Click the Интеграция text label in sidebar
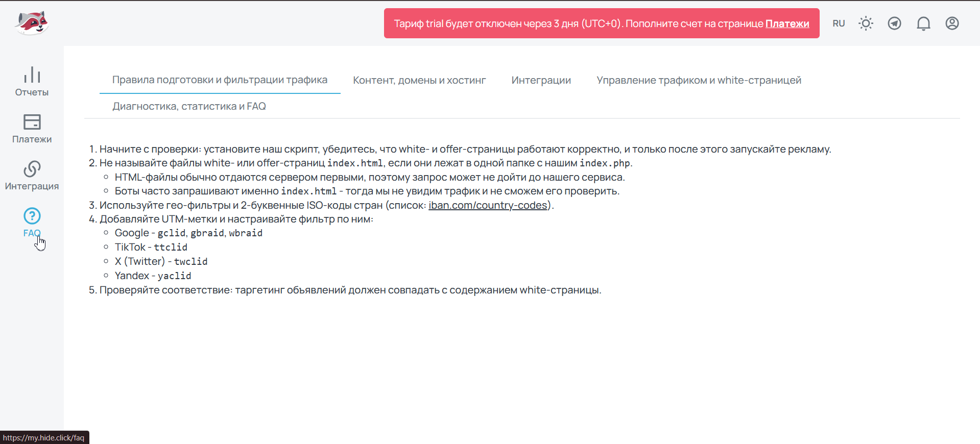The height and width of the screenshot is (444, 980). 32,186
